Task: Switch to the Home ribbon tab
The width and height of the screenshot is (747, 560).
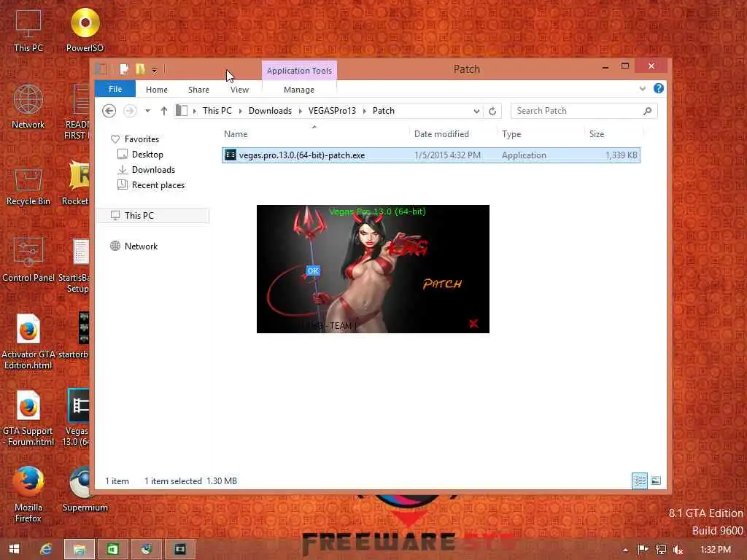Action: [156, 90]
